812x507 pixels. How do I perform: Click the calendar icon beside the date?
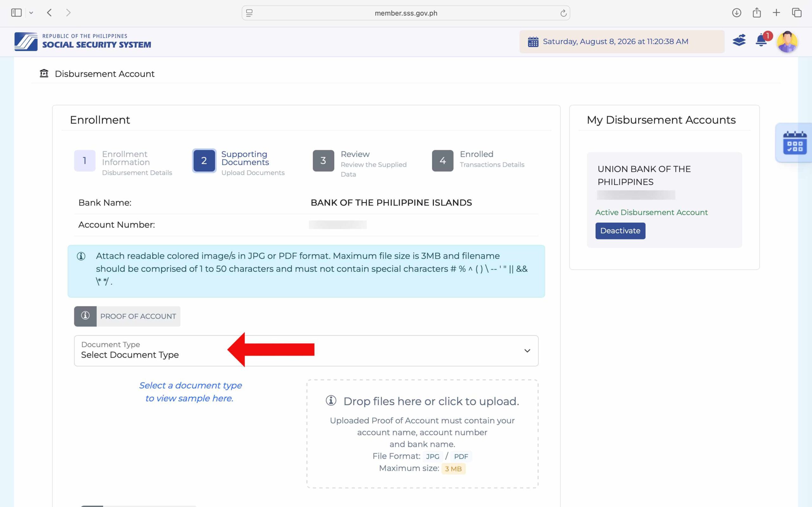point(533,42)
